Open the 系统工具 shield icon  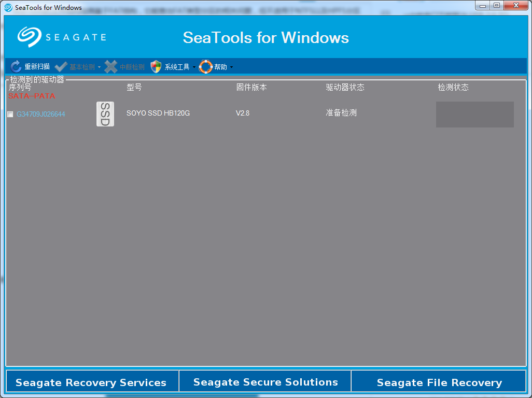(156, 66)
